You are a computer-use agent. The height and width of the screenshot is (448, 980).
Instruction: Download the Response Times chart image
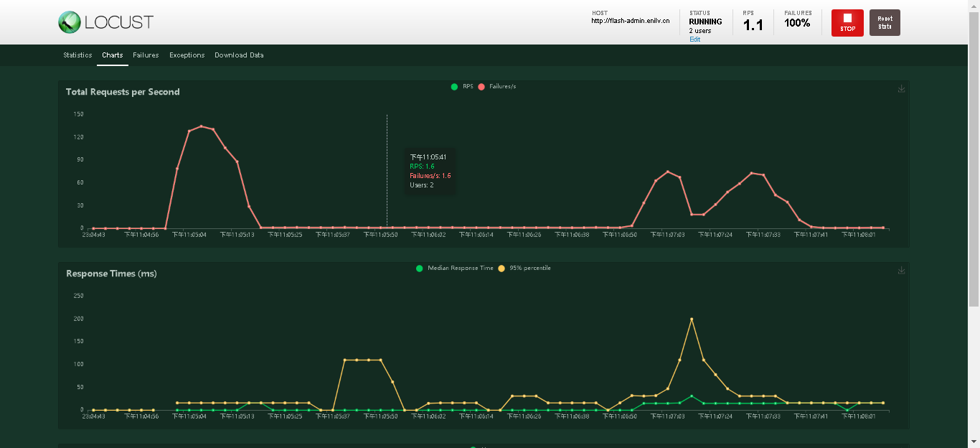coord(901,271)
